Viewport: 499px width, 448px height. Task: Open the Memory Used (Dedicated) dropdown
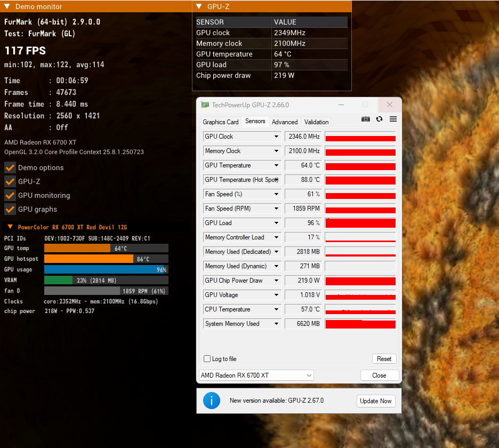point(276,252)
